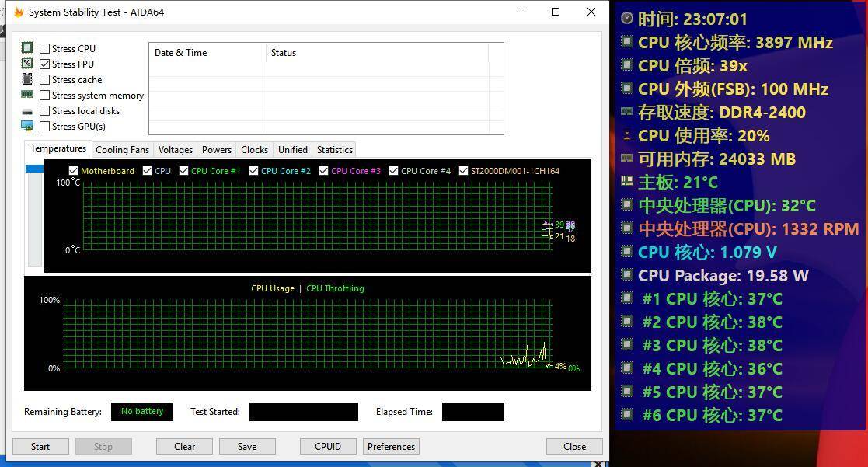
Task: Tick the Stress local disks checkbox
Action: click(45, 110)
